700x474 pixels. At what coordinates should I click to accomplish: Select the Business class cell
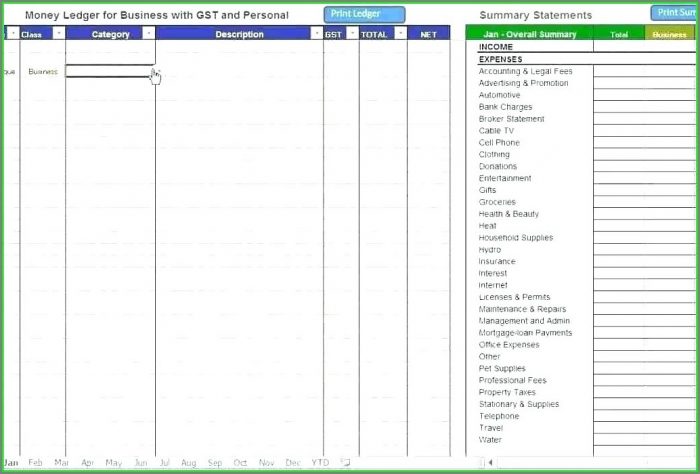point(43,71)
